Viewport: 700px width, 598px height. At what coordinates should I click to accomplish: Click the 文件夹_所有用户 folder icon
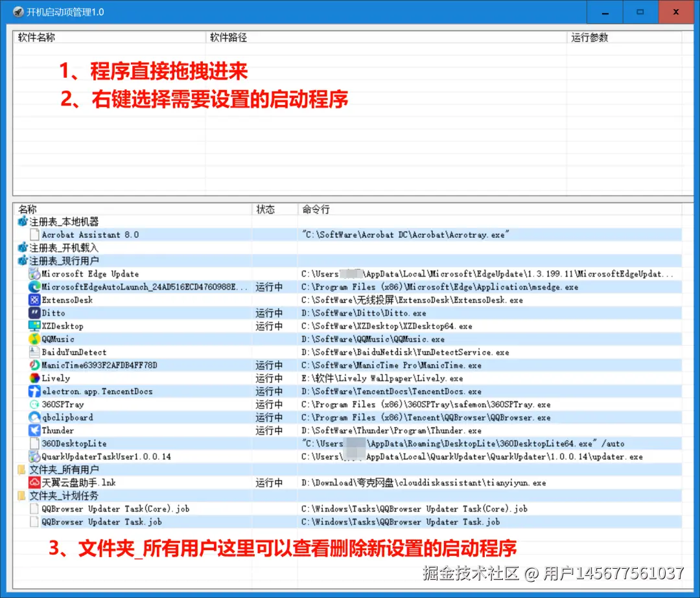21,470
